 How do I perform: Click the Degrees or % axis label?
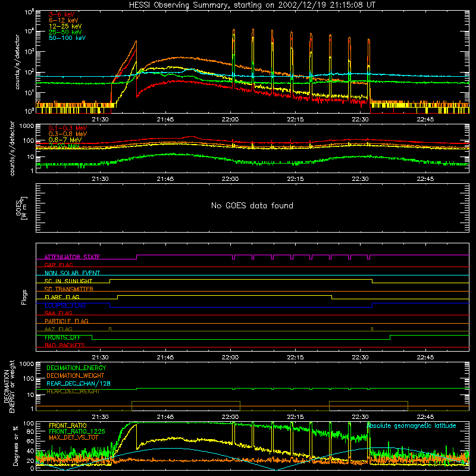(x=15, y=446)
